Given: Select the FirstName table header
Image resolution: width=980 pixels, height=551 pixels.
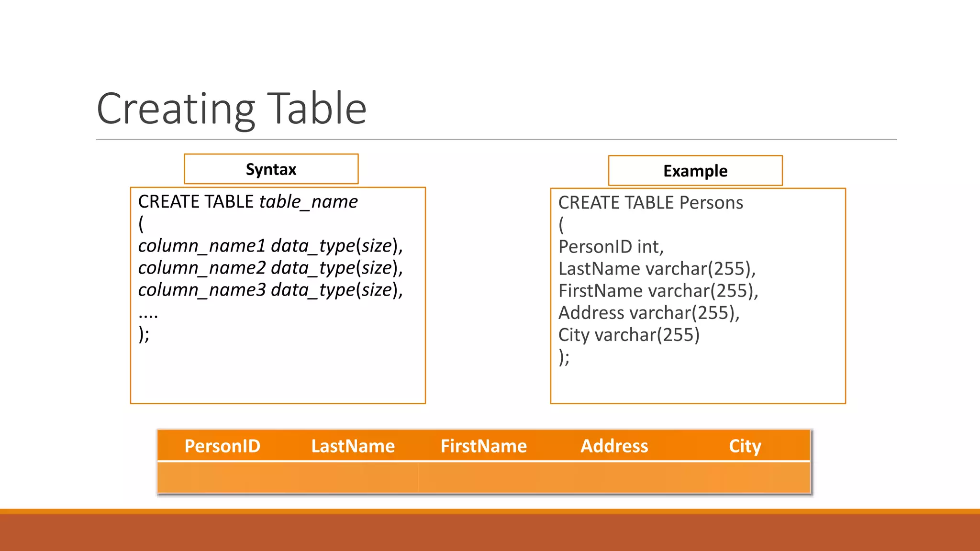Looking at the screenshot, I should pos(483,446).
